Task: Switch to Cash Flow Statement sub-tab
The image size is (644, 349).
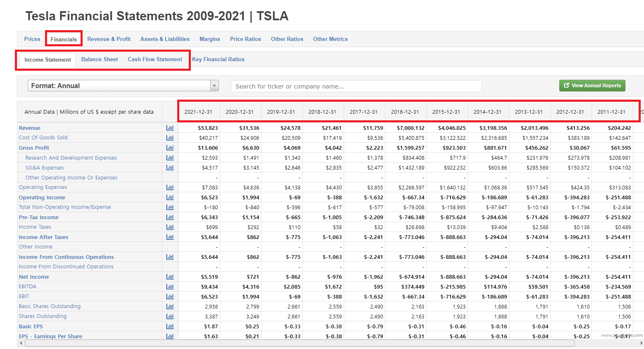Action: 155,59
